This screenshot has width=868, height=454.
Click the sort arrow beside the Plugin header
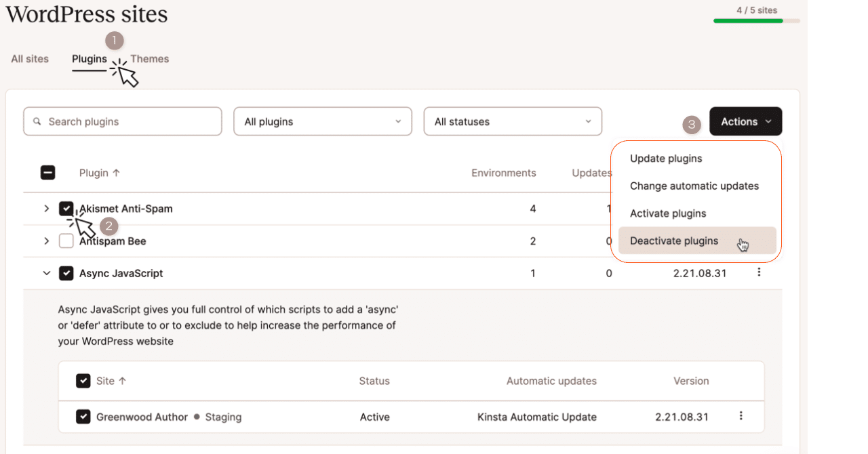(x=117, y=173)
